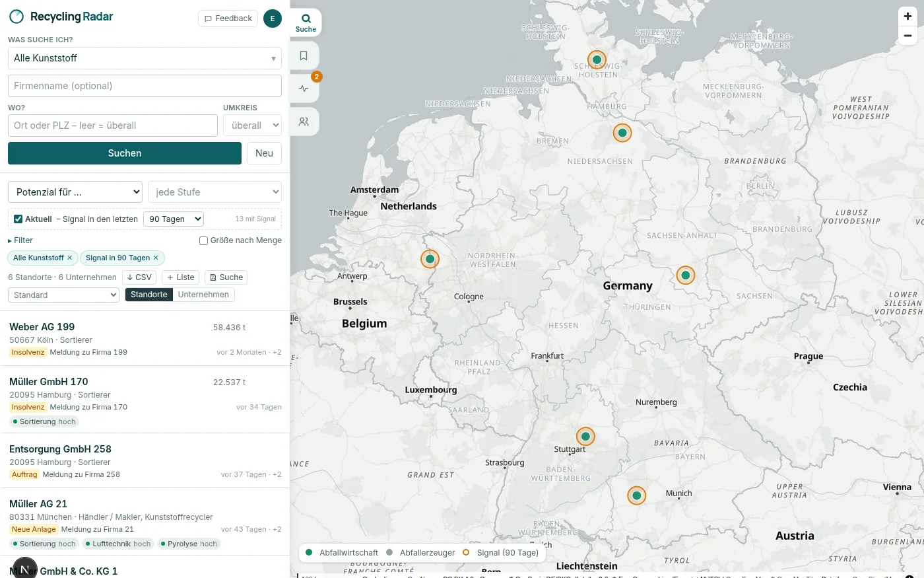Click the user avatar E
The height and width of the screenshot is (578, 924).
point(273,18)
